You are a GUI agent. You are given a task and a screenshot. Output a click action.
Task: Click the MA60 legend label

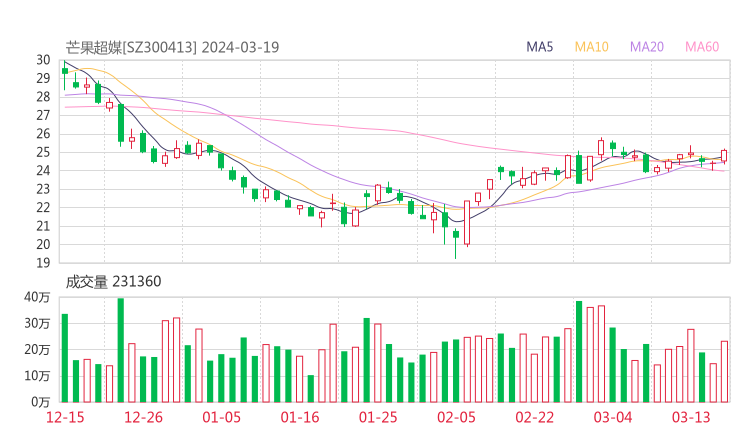(x=702, y=47)
